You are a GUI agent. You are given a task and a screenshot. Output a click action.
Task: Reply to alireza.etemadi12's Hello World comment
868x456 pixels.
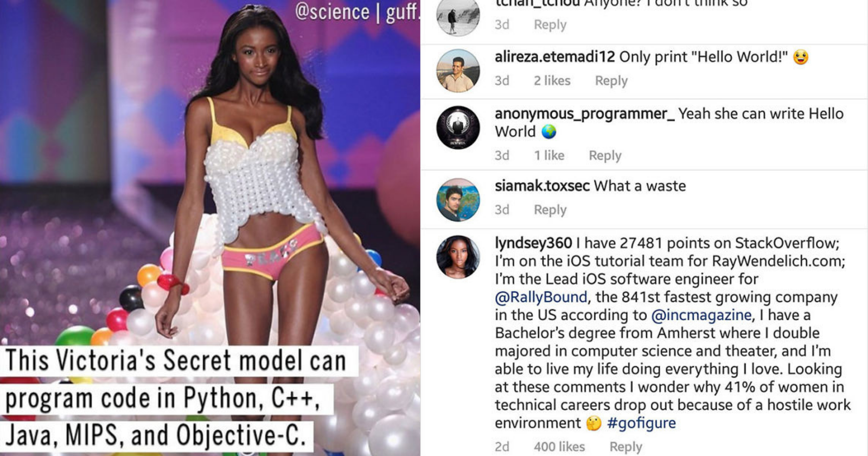[x=611, y=81]
